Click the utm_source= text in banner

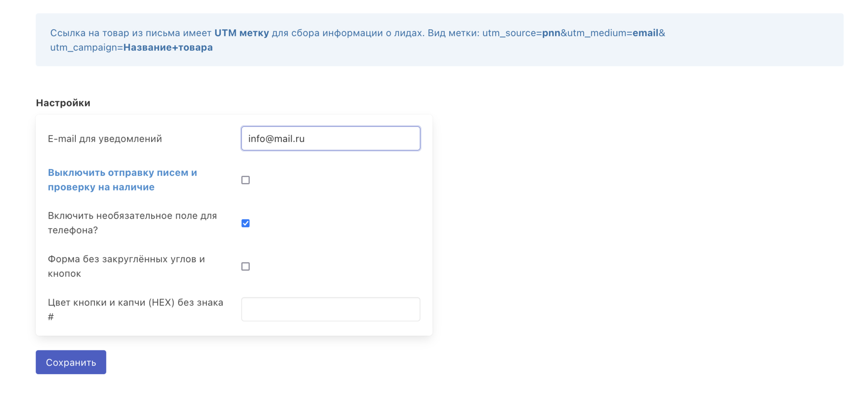click(x=512, y=33)
